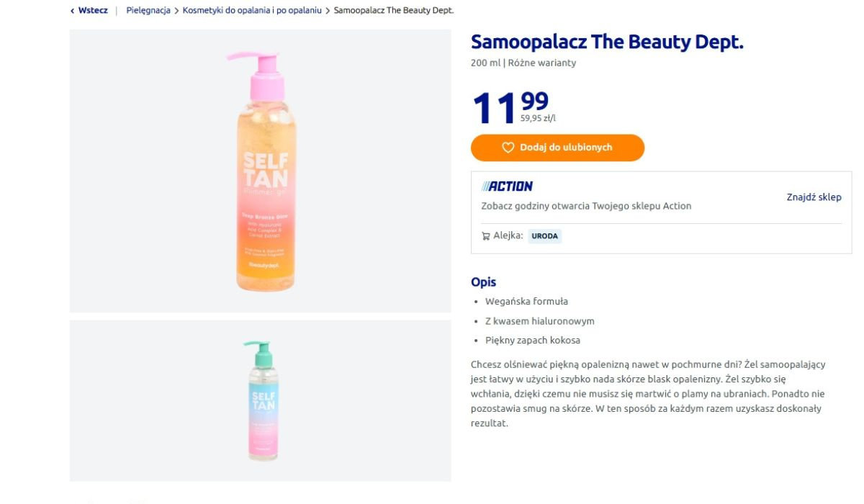Click chevron separator after Pielęgnacja breadcrumb
The image size is (864, 504).
tap(176, 11)
